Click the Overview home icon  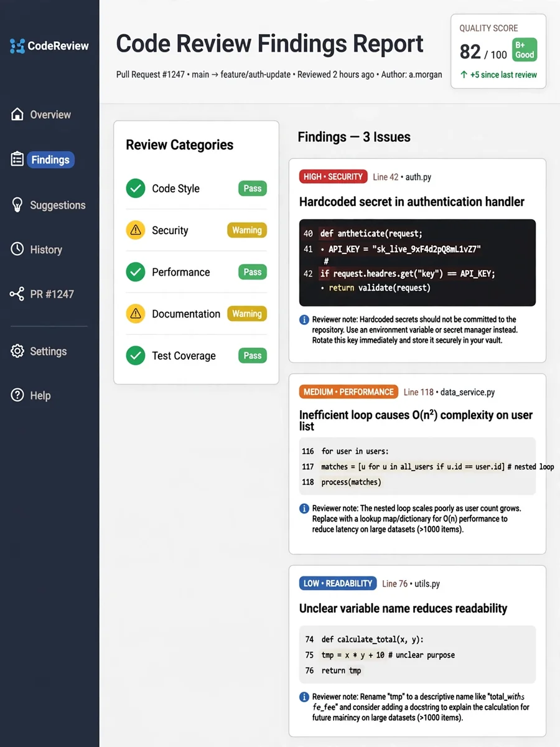click(x=17, y=114)
